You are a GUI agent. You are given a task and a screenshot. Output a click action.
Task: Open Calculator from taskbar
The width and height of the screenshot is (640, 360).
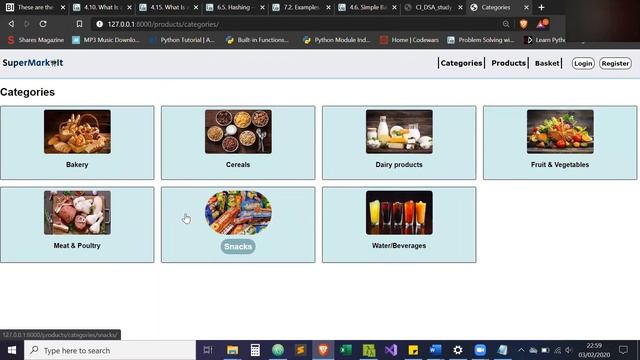pos(255,350)
